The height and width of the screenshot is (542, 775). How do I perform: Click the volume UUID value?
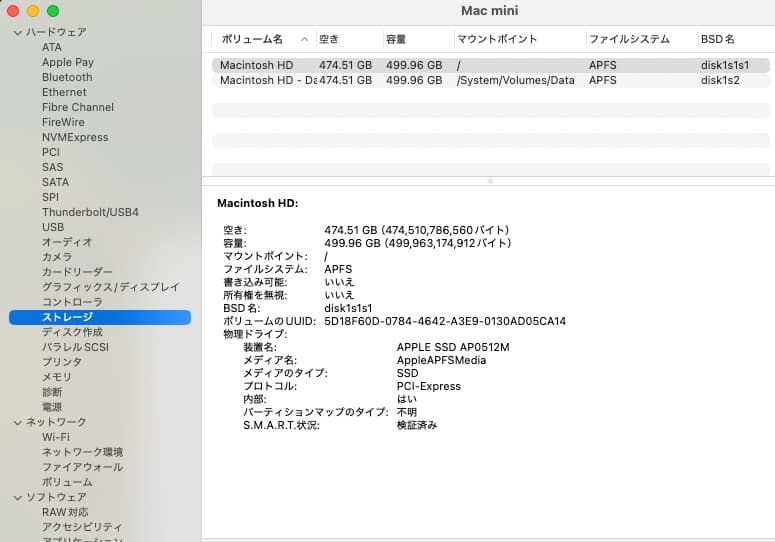click(x=445, y=321)
